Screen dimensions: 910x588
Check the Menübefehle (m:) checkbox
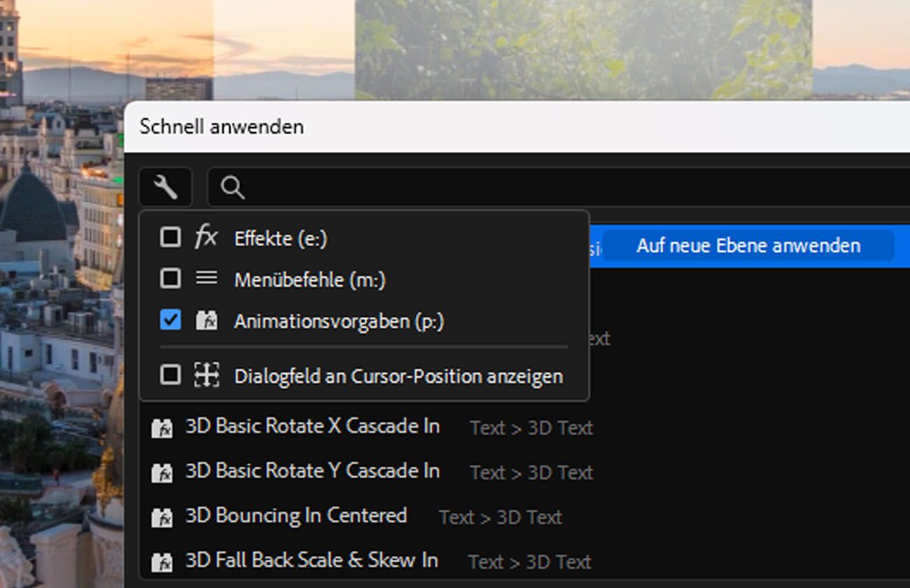point(170,279)
